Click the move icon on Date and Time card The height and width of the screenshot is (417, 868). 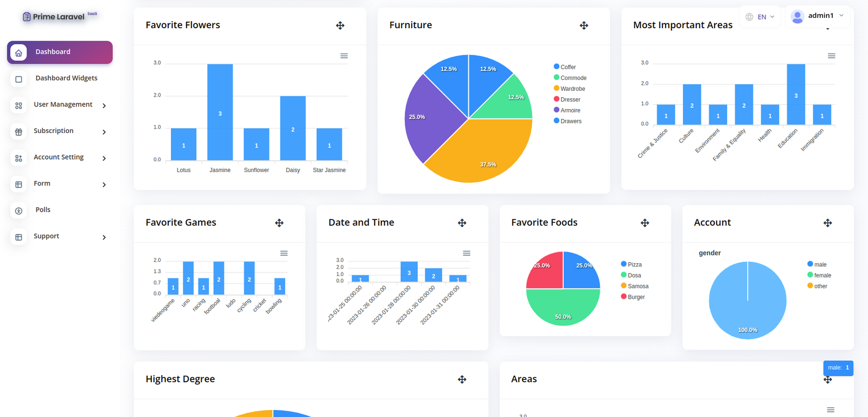(x=462, y=223)
